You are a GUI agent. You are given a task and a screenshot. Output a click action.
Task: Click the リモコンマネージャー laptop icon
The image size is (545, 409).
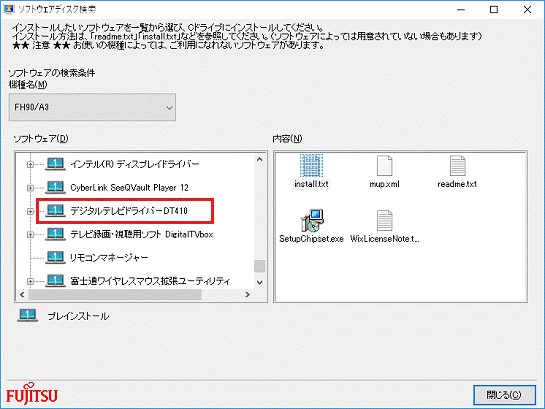[x=55, y=257]
